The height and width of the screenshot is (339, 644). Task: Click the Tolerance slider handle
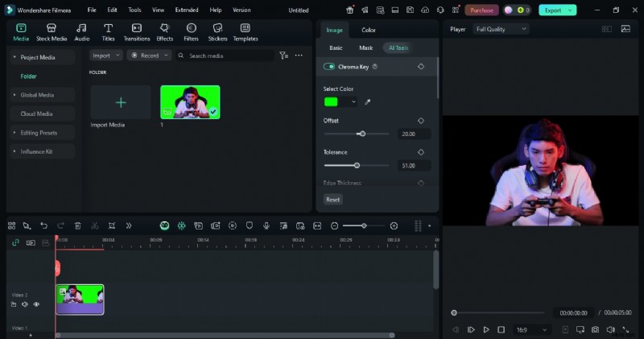point(357,165)
